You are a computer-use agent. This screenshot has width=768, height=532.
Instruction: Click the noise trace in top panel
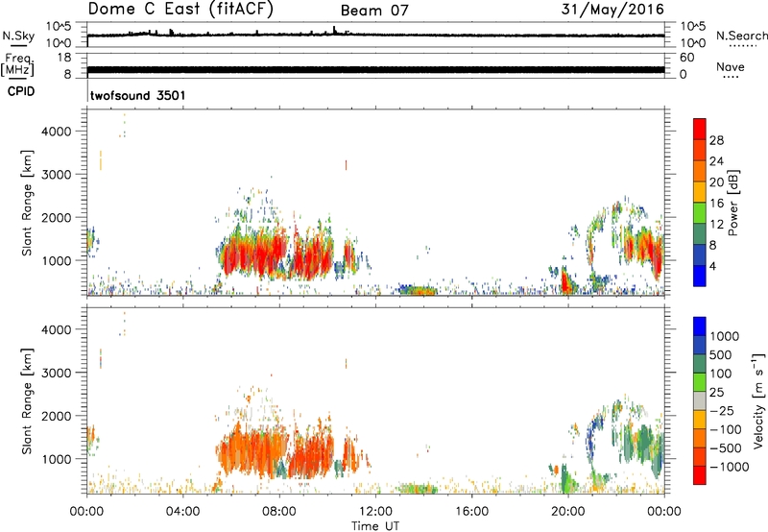coord(375,35)
